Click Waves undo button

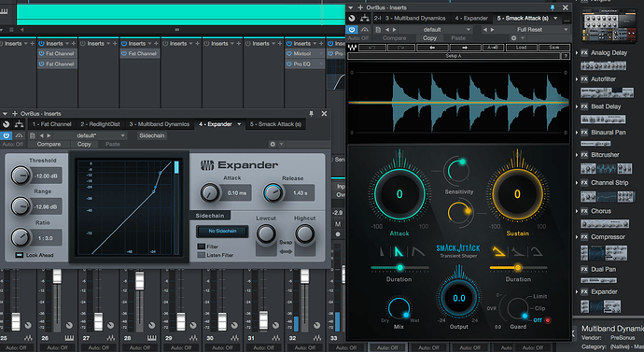coord(371,48)
